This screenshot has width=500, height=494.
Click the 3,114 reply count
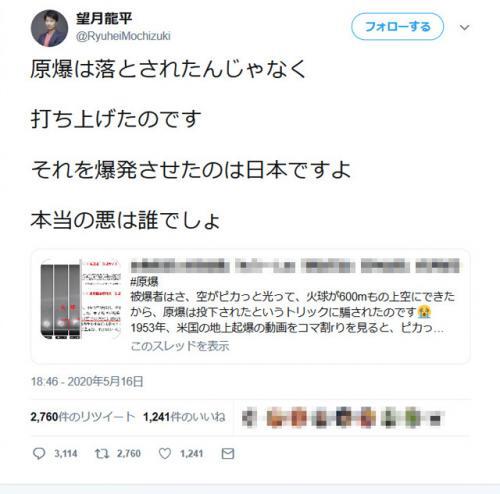tap(66, 453)
